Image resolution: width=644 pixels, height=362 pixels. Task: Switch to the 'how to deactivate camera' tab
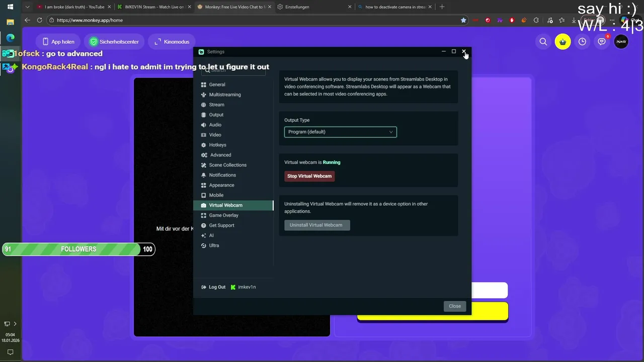pos(395,7)
